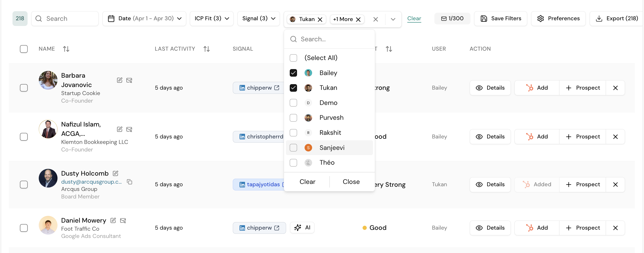Close the user filter popup

click(351, 182)
